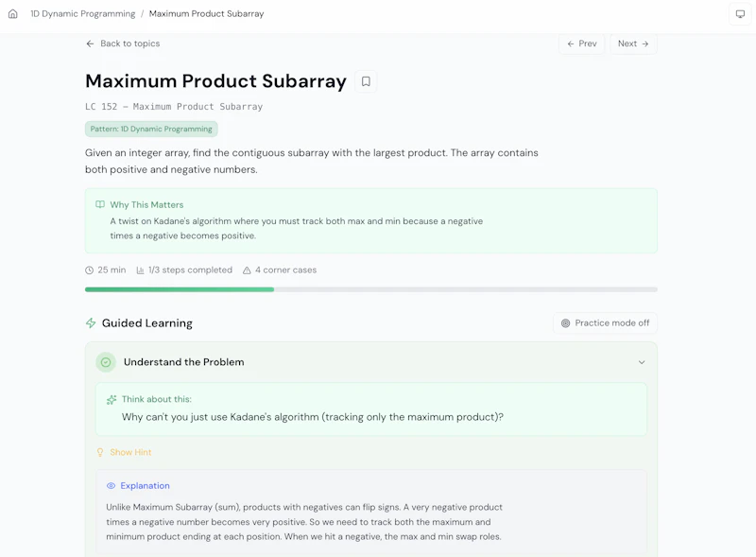Click the warning icon beside 4 corner cases
The image size is (756, 557).
tap(247, 270)
